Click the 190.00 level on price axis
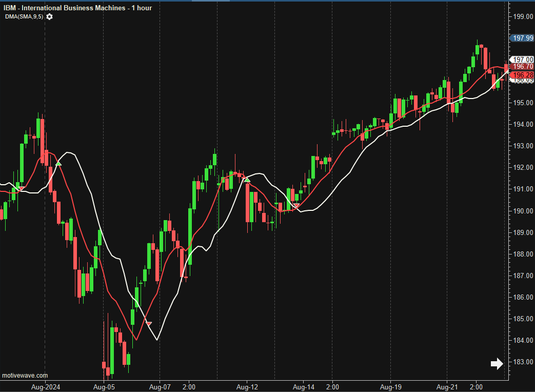Image resolution: width=535 pixels, height=392 pixels. click(x=523, y=211)
